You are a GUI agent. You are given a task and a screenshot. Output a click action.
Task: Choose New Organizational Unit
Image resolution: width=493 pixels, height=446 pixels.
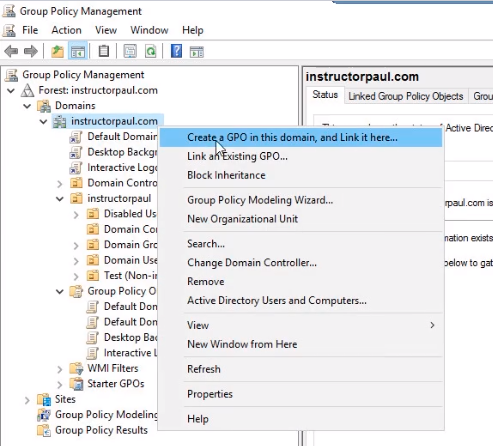coord(301,219)
